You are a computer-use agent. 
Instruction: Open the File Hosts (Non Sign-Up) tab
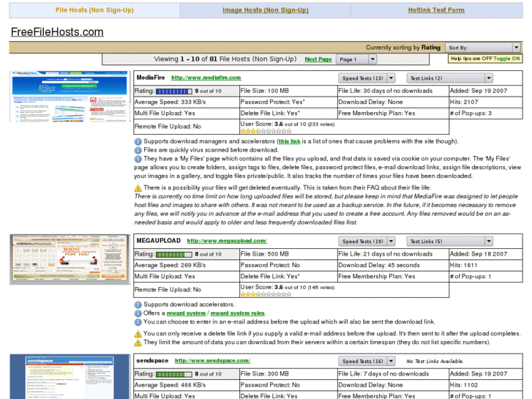click(94, 10)
